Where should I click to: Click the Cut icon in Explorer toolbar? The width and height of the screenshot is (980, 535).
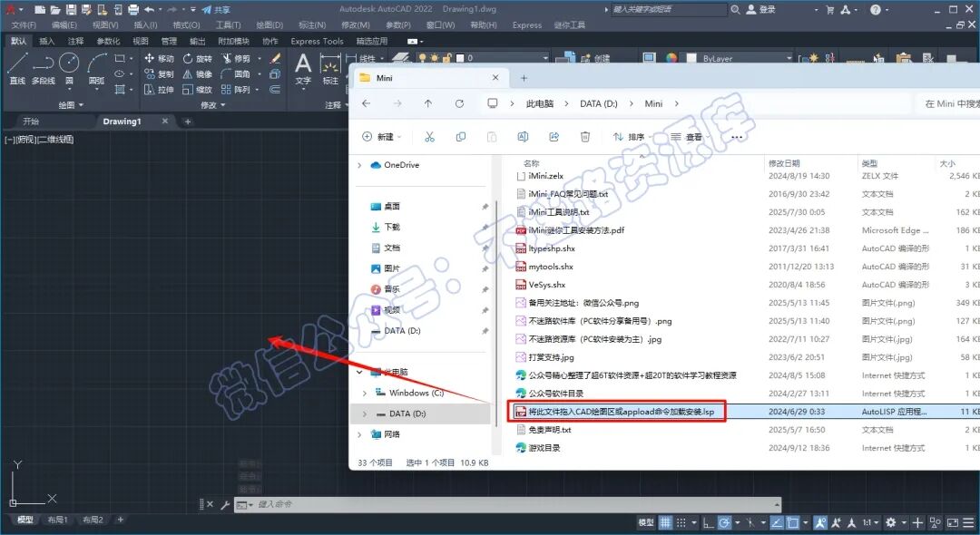pyautogui.click(x=429, y=137)
